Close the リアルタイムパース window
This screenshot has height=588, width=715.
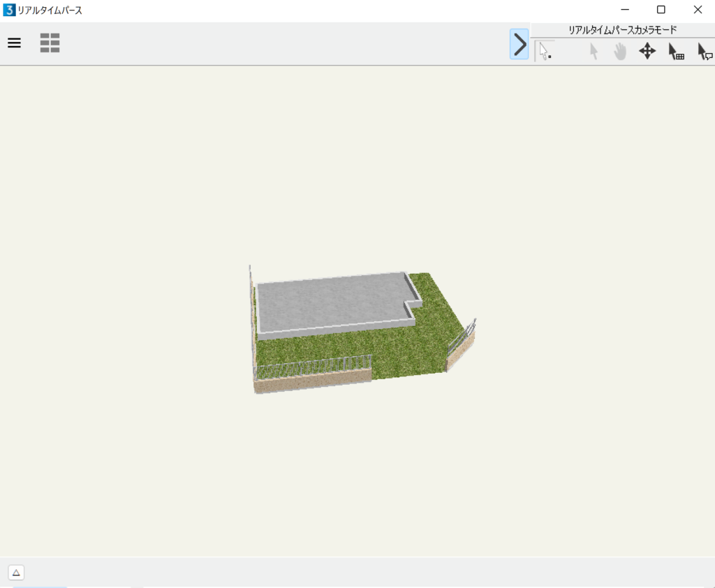tap(697, 10)
